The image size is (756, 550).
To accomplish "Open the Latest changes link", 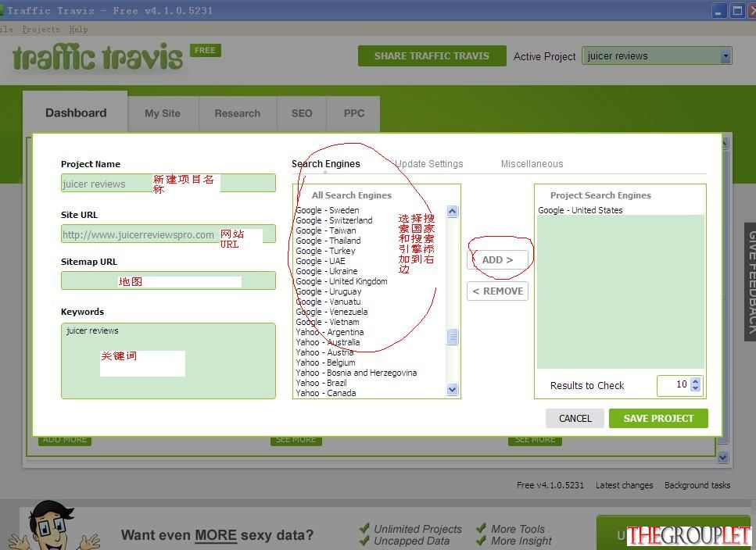I will [625, 485].
